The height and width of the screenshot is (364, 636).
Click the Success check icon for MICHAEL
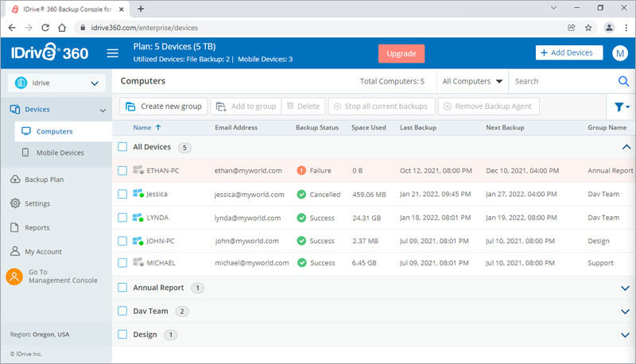(302, 262)
